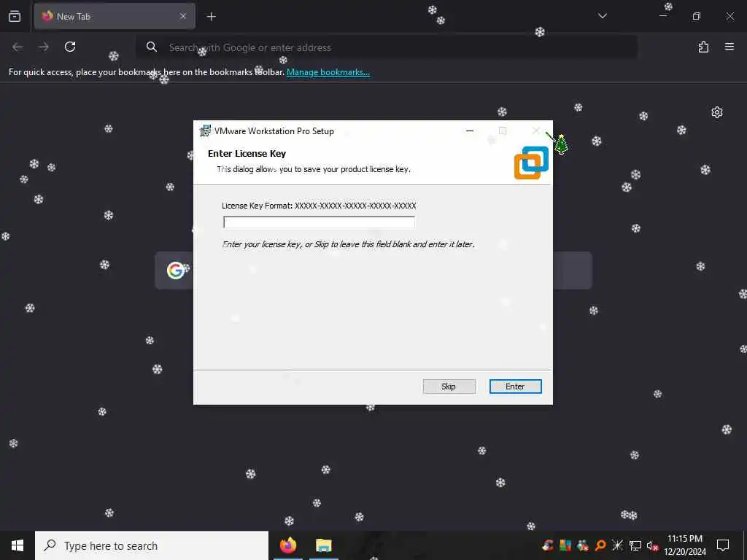Close the New Tab tab

[183, 16]
